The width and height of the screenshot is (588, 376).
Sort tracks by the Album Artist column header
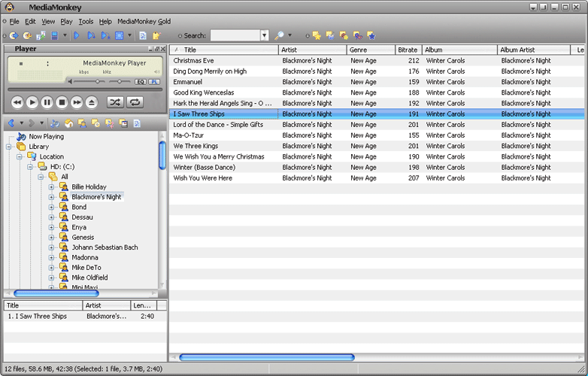click(534, 50)
